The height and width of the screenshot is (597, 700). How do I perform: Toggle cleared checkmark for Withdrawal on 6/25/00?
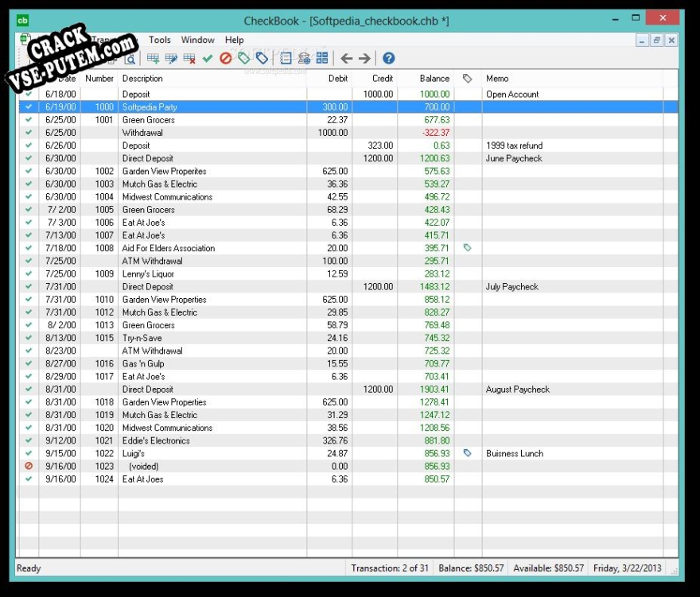pos(29,133)
